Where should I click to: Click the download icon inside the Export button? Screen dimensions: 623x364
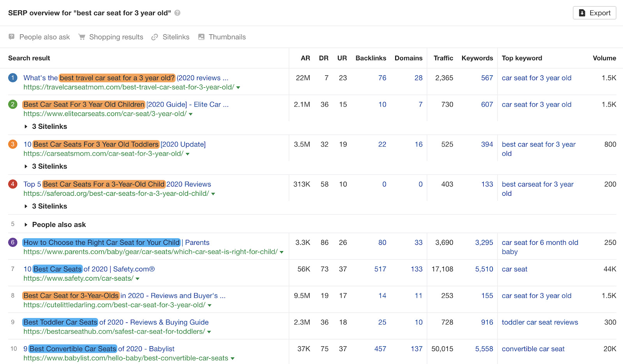pyautogui.click(x=583, y=13)
